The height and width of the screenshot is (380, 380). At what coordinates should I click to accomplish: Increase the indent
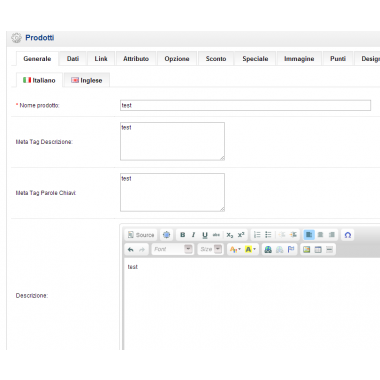tap(293, 235)
